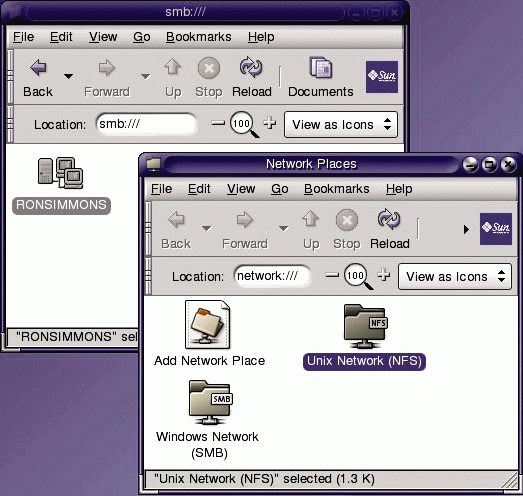Click Back arrow in smb window
The image size is (523, 496).
38,68
